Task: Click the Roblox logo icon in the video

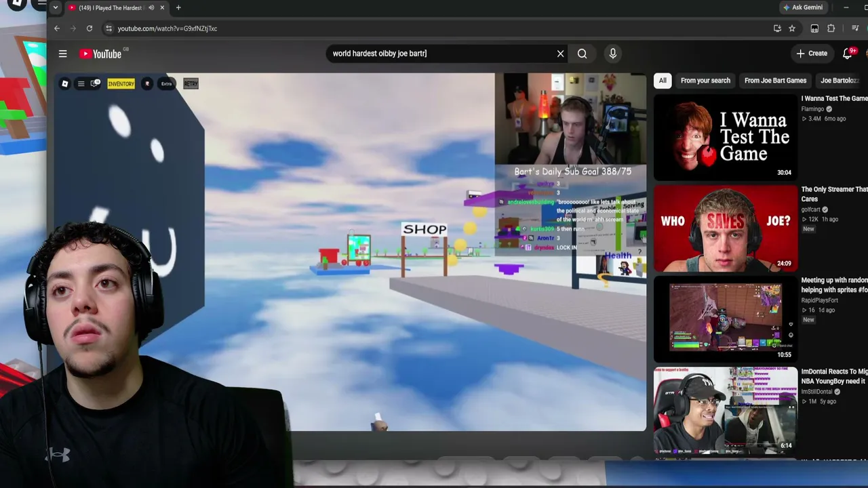Action: point(64,84)
